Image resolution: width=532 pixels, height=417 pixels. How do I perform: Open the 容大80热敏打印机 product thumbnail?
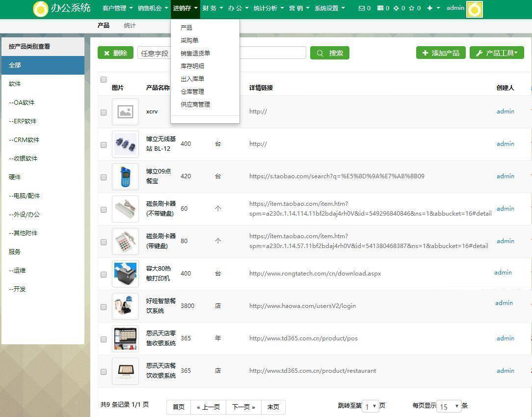125,274
